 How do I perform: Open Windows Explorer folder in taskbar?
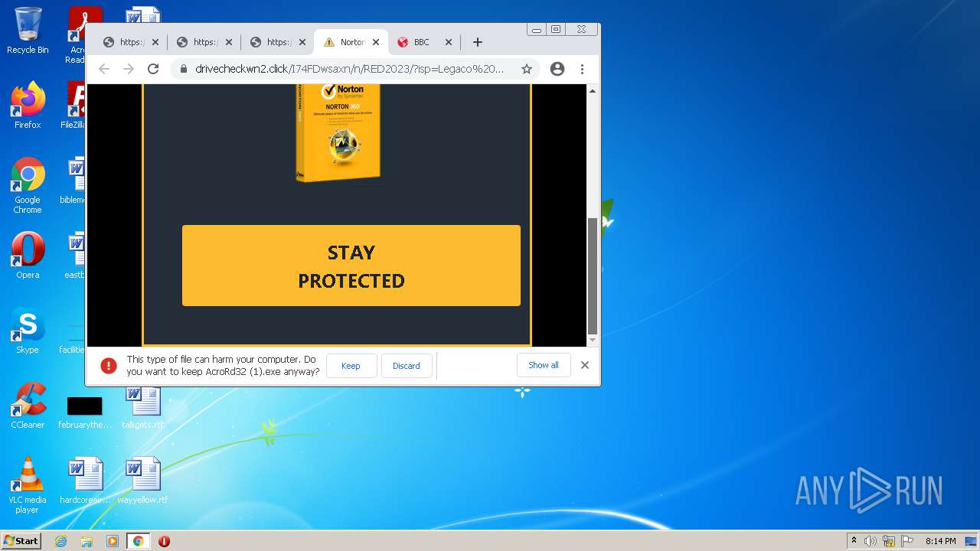pyautogui.click(x=87, y=541)
